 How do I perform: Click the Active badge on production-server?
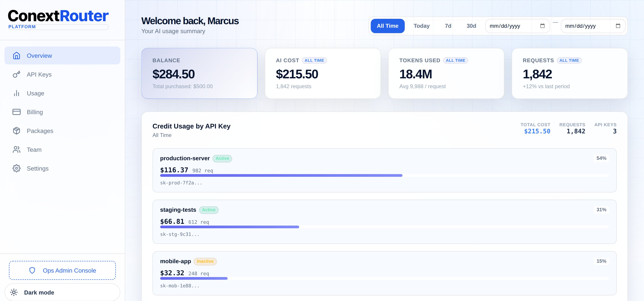(x=222, y=158)
